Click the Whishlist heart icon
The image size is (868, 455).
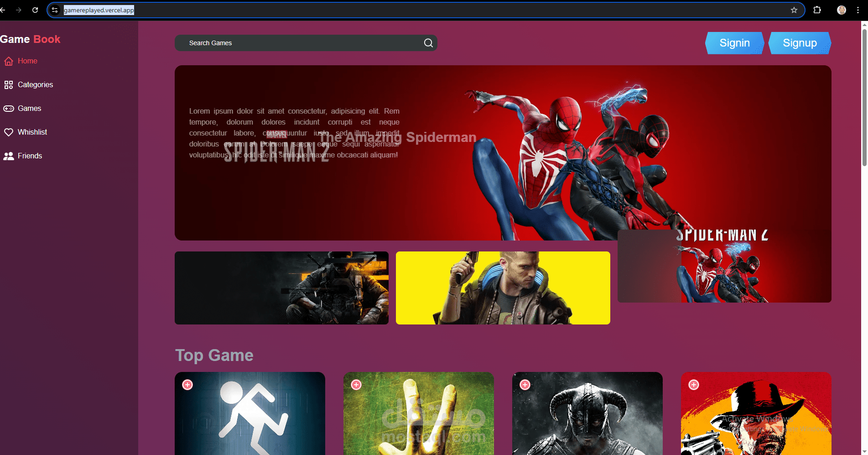click(9, 132)
